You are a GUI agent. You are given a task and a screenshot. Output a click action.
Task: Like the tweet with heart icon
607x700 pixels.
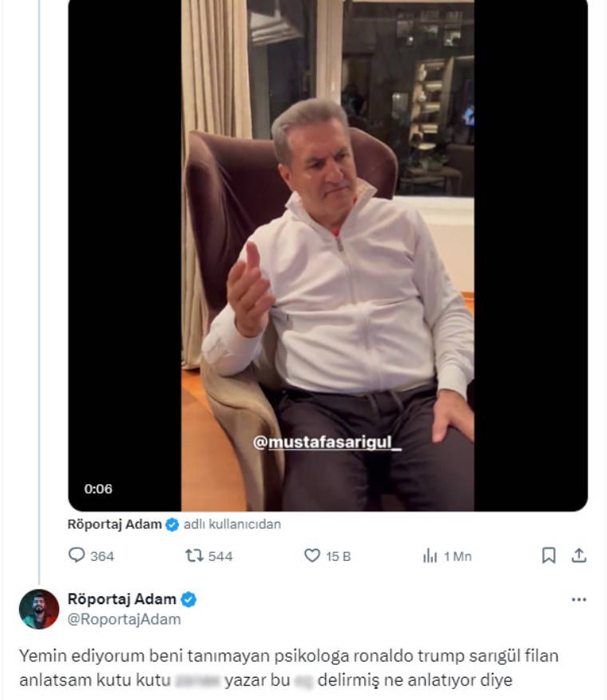coord(312,555)
